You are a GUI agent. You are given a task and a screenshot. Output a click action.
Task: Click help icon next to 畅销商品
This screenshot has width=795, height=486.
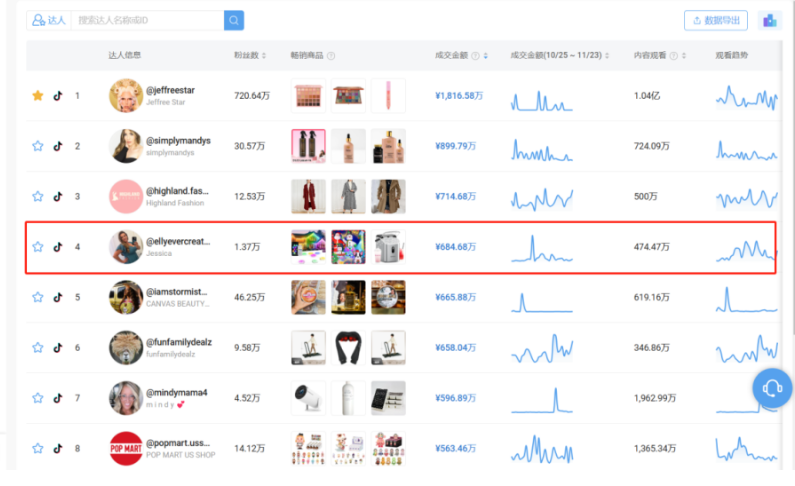[x=331, y=56]
